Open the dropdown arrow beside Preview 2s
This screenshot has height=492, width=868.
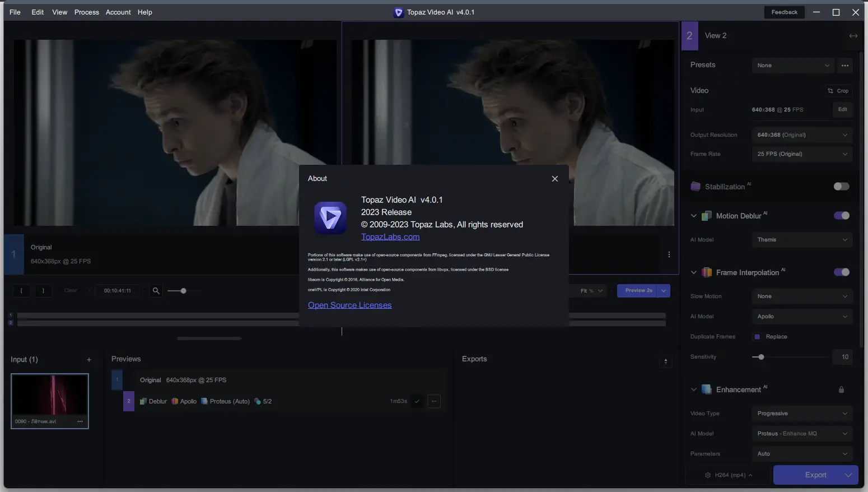click(664, 291)
